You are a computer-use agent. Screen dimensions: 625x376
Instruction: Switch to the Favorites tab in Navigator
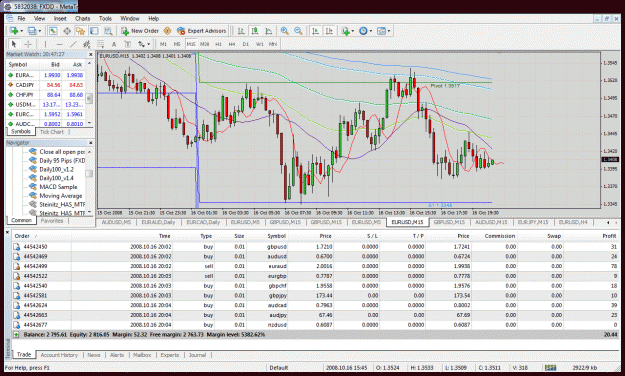click(x=52, y=221)
